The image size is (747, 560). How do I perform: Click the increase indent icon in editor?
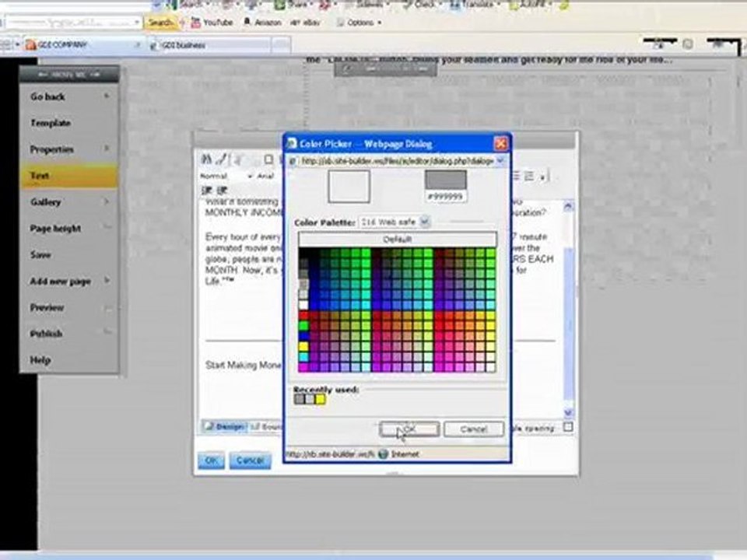[x=223, y=191]
